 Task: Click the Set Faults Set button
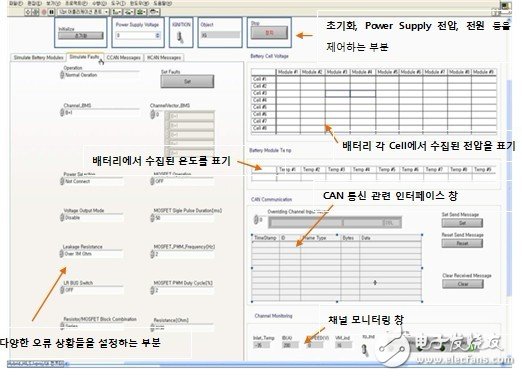tap(187, 81)
